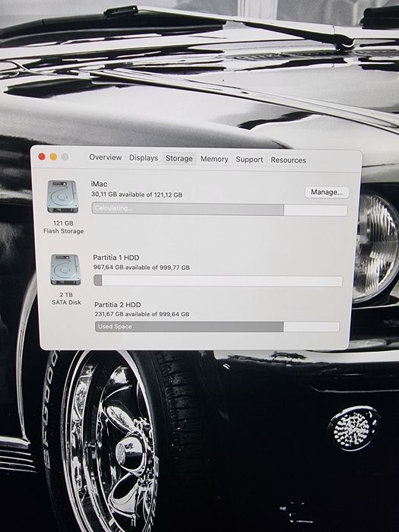Click the '231,67 GB available of 999,64 GB' text
This screenshot has height=532, width=399.
(142, 314)
